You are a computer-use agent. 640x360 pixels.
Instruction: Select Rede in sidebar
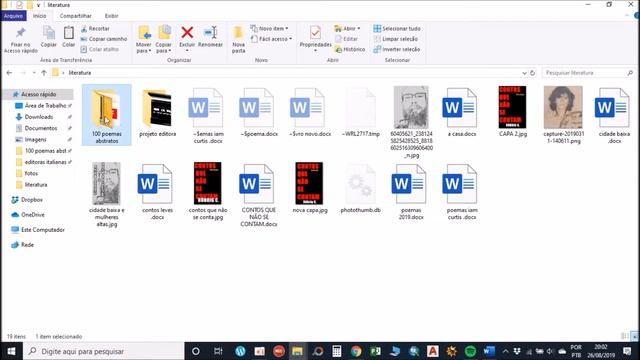(27, 245)
